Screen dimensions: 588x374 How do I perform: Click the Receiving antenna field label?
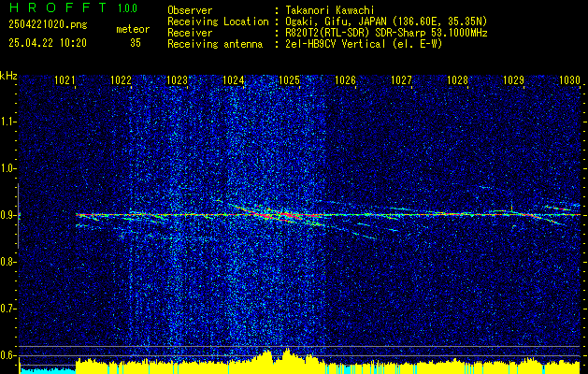click(x=215, y=44)
